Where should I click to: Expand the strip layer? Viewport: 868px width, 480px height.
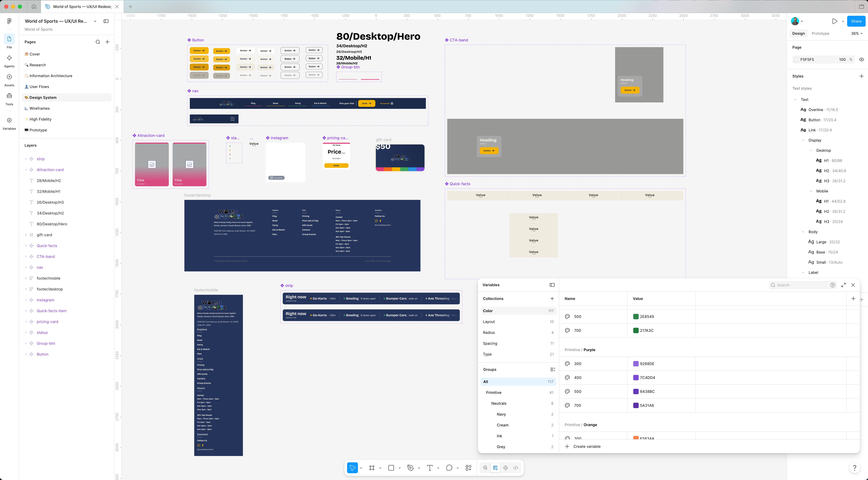26,159
